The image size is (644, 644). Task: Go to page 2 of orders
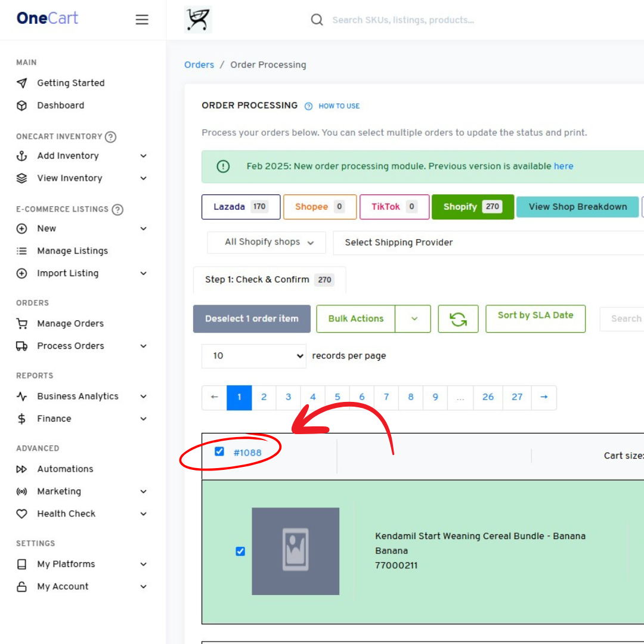tap(264, 397)
